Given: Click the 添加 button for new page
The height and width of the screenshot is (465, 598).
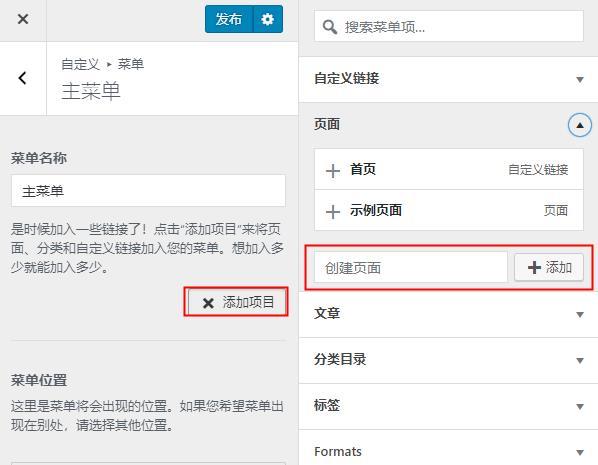Looking at the screenshot, I should [x=549, y=267].
